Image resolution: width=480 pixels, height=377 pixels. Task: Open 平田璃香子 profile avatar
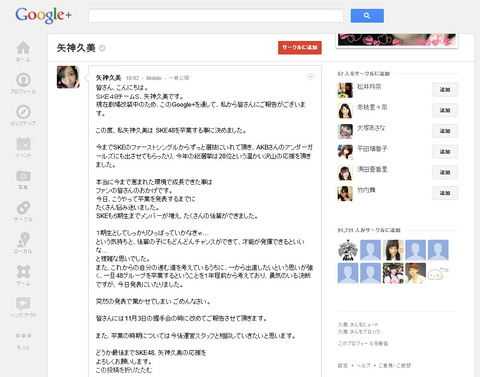click(345, 152)
